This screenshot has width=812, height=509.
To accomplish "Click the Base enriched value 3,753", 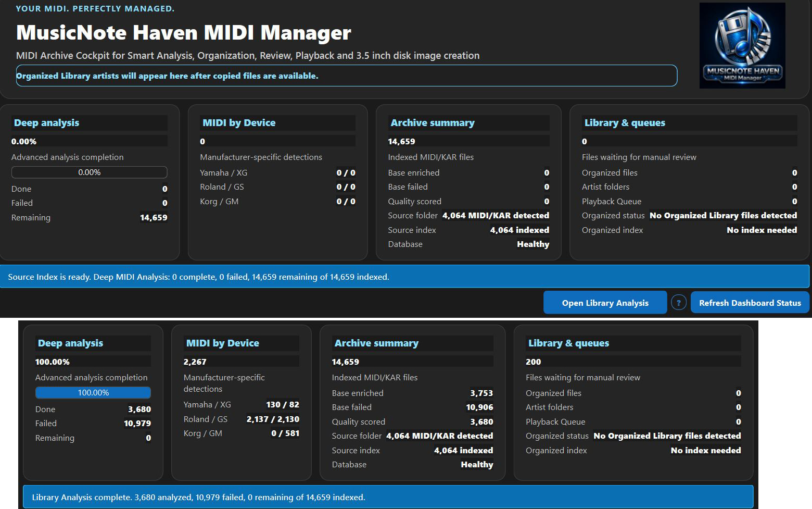I will [481, 393].
